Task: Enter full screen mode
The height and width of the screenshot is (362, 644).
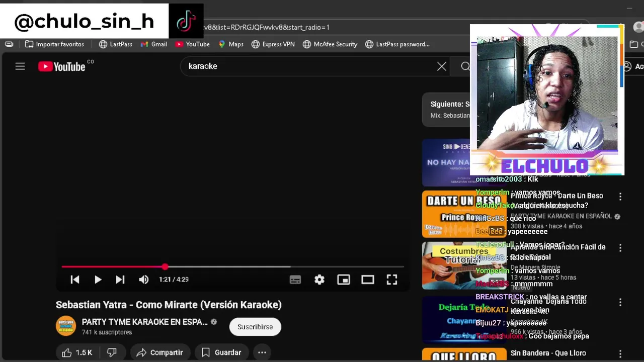Action: click(392, 280)
